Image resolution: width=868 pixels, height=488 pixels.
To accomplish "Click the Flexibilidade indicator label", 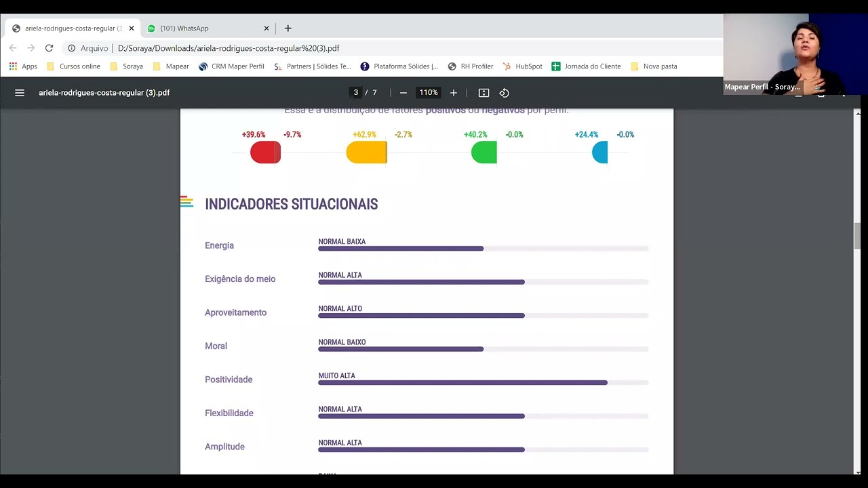I will pos(229,413).
